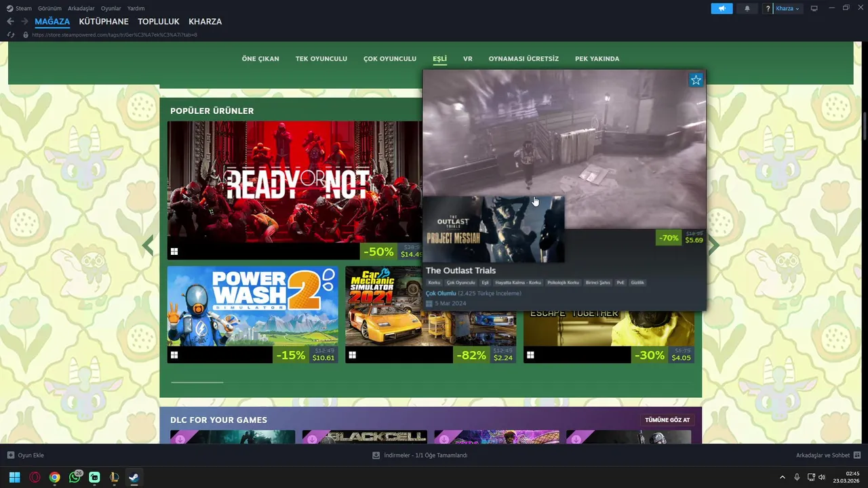This screenshot has width=868, height=488.
Task: Select the VR category tab
Action: point(468,59)
